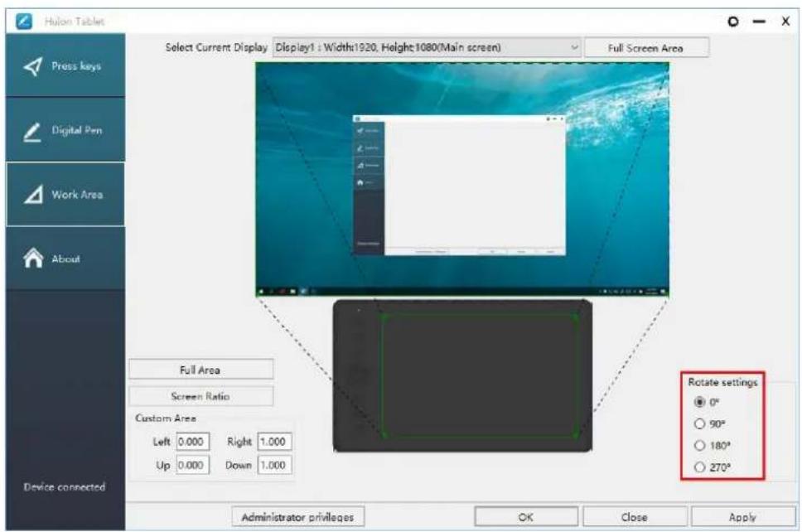
Task: Click the Left custom area field
Action: click(192, 442)
